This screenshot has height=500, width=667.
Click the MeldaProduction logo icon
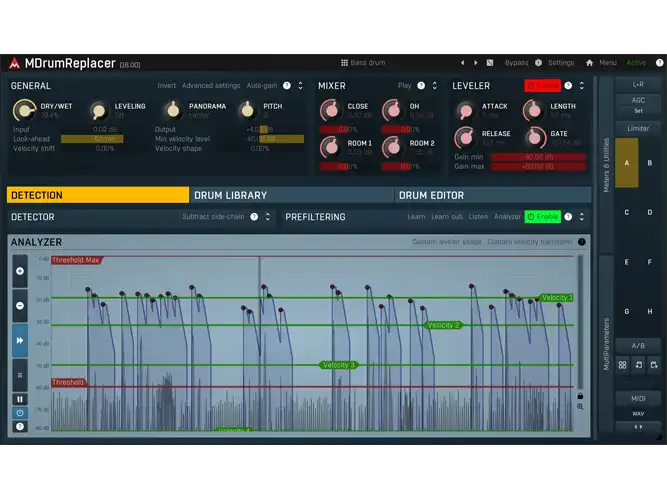point(14,63)
